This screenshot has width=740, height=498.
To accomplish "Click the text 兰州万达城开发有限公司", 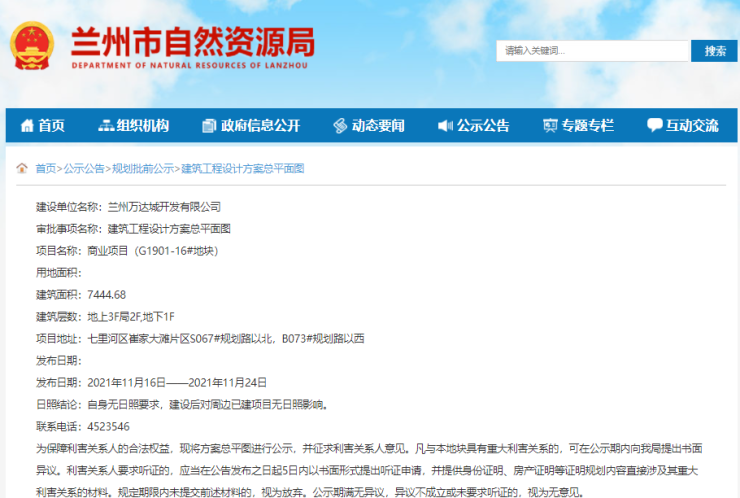I will point(164,207).
